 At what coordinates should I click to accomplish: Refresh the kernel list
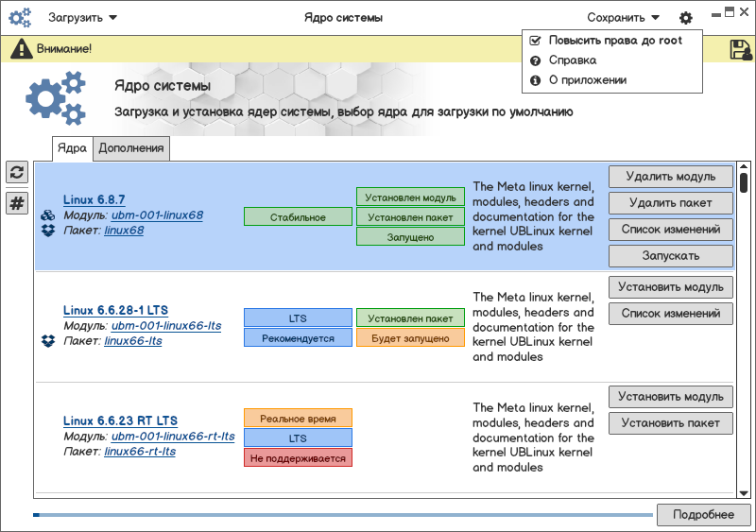[x=17, y=172]
